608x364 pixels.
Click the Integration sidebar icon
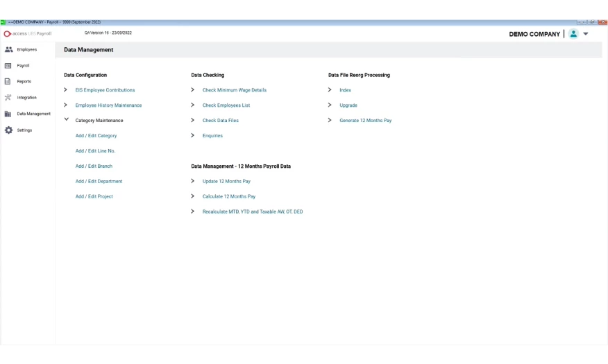point(9,98)
